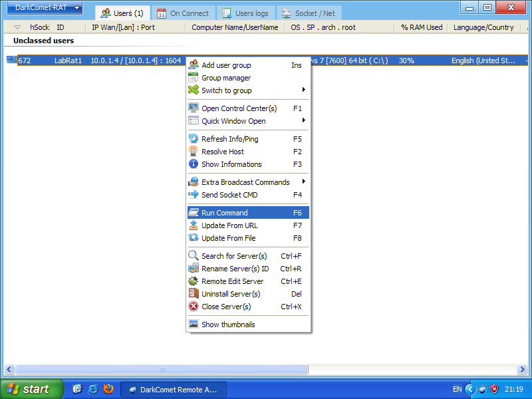Switch to the Users (1) tab
The height and width of the screenshot is (399, 532).
click(122, 13)
